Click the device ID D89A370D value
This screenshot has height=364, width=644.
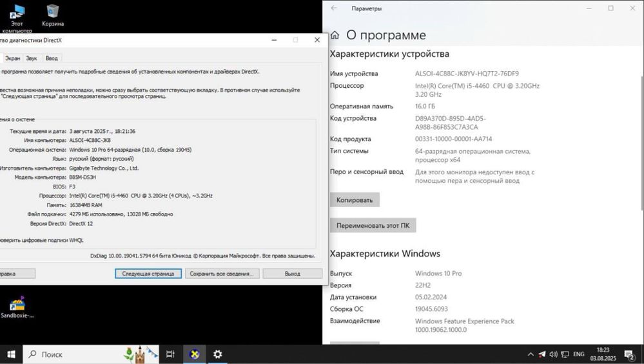[451, 123]
